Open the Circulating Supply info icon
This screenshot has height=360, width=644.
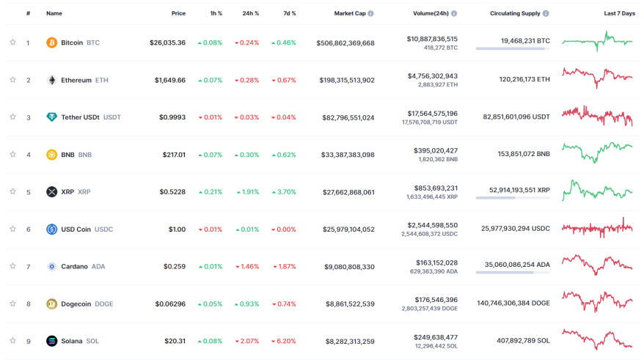[546, 13]
